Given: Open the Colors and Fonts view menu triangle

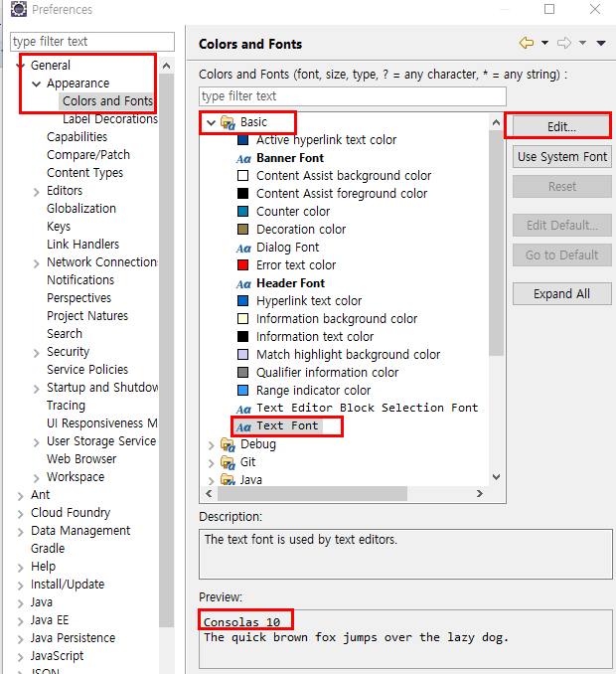Looking at the screenshot, I should (x=601, y=43).
